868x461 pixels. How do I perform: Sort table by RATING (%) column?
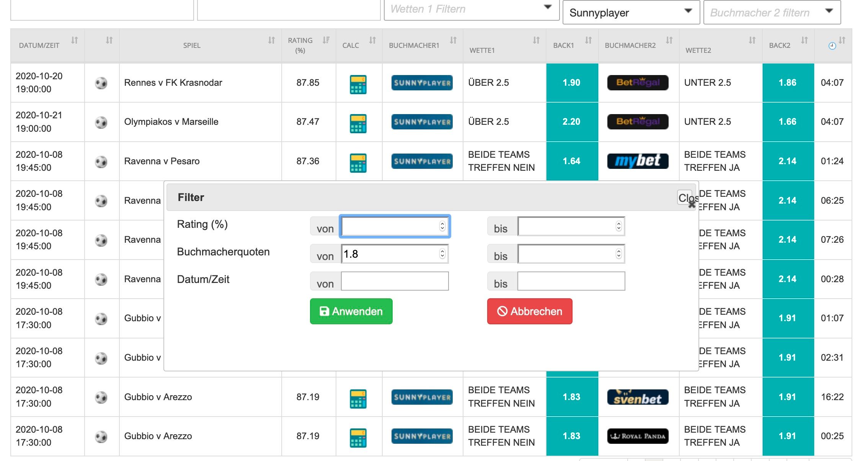coord(326,40)
